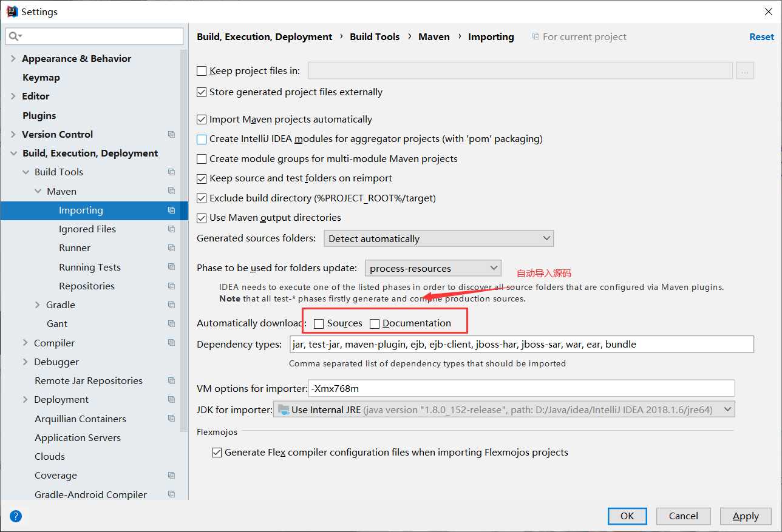Click Build Tools in the breadcrumb
This screenshot has width=782, height=532.
coord(375,36)
